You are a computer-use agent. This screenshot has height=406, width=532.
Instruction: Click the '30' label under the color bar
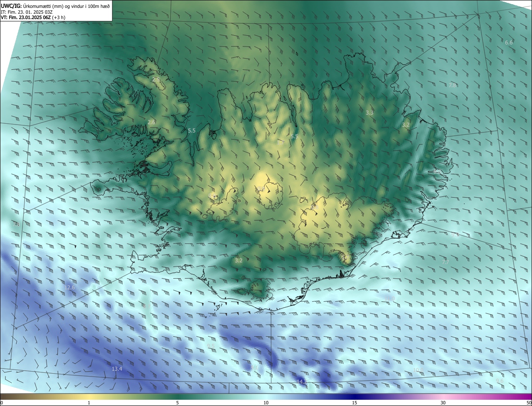click(x=443, y=403)
